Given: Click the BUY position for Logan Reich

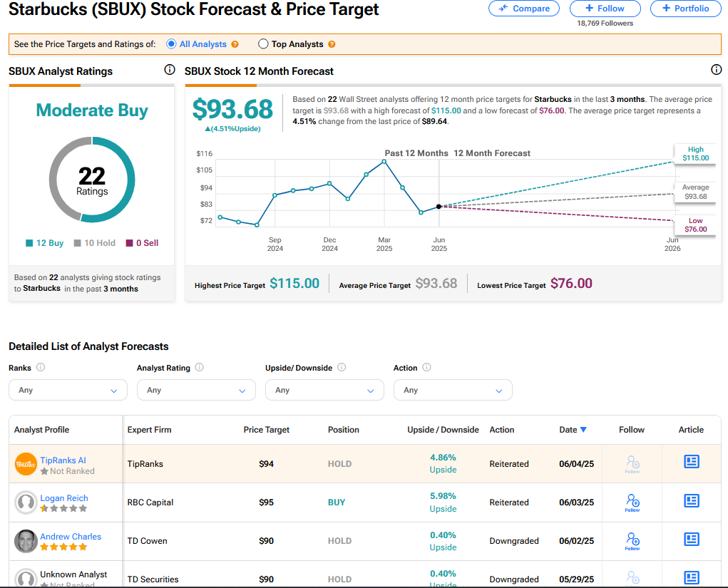Looking at the screenshot, I should point(337,502).
